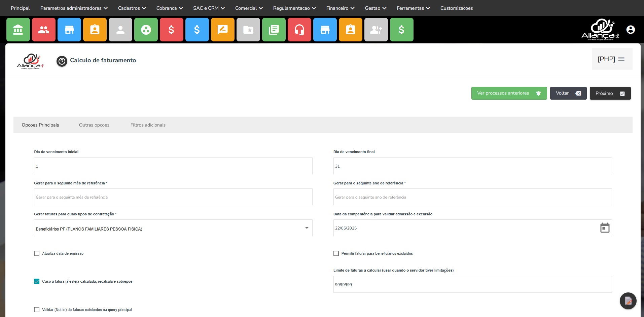Open calendar picker for competência date
Viewport: 644px width, 317px height.
(605, 228)
